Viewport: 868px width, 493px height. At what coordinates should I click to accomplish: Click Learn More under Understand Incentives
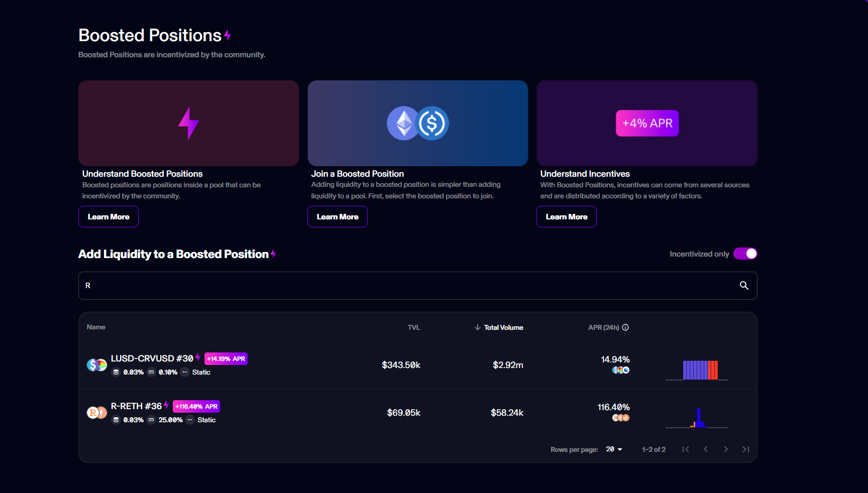point(567,217)
